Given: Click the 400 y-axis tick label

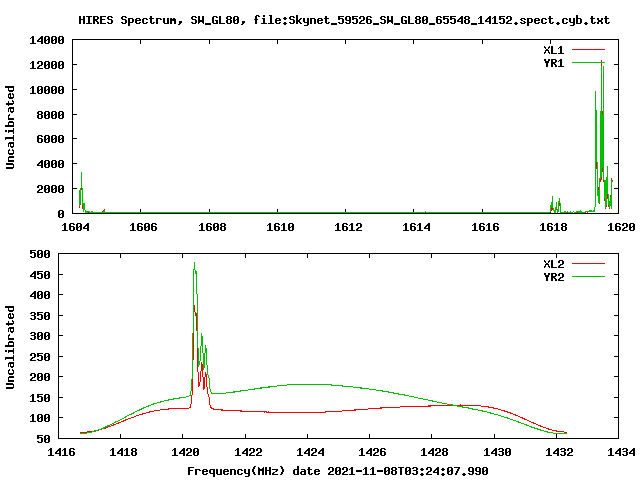Looking at the screenshot, I should (40, 295).
